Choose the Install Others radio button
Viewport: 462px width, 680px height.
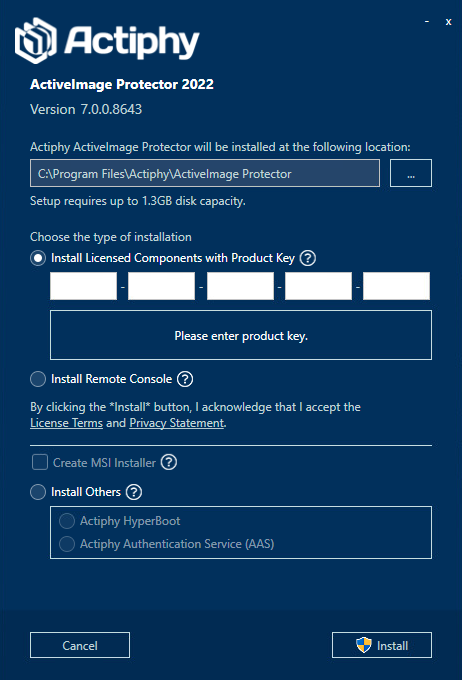[x=38, y=492]
